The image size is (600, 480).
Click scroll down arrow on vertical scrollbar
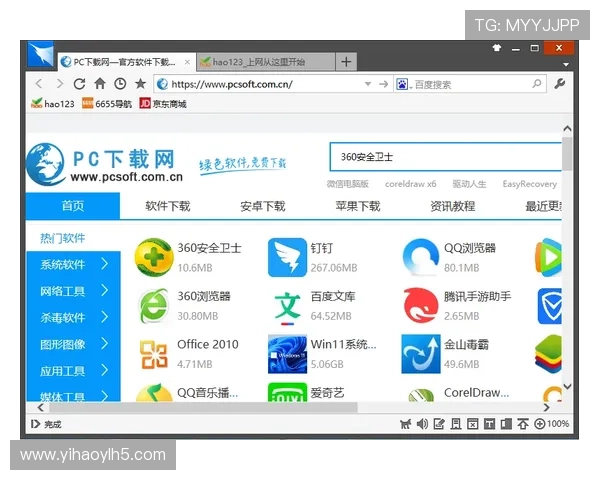(x=567, y=387)
